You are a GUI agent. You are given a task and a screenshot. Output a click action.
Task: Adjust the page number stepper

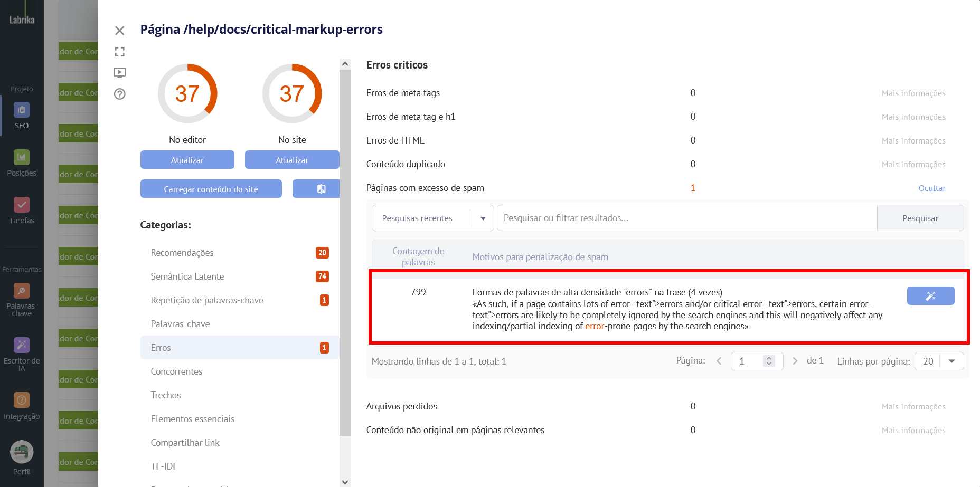click(769, 361)
